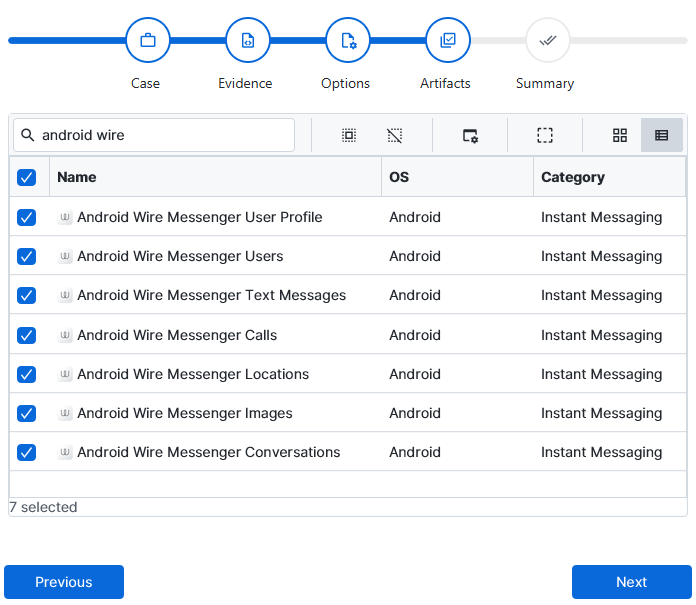Focus the artifact search field
Viewport: 696px width, 605px height.
[154, 135]
